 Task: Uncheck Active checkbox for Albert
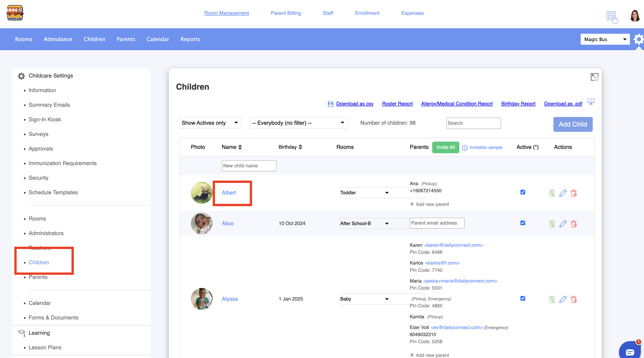522,192
